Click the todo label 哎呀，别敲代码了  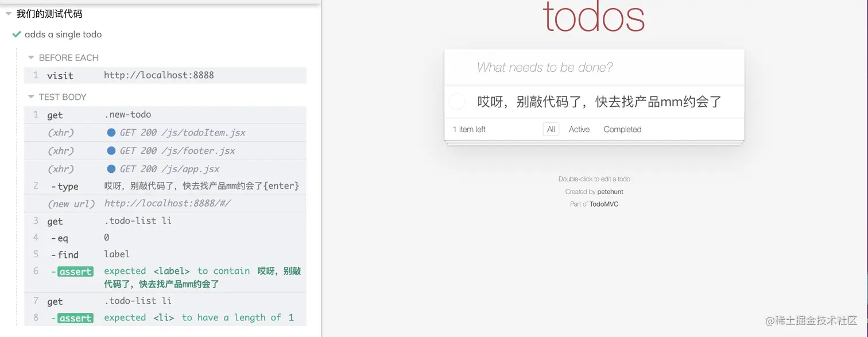(x=599, y=102)
